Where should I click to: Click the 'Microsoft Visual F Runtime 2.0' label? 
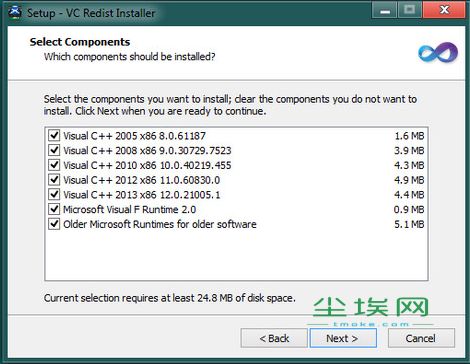click(x=129, y=209)
